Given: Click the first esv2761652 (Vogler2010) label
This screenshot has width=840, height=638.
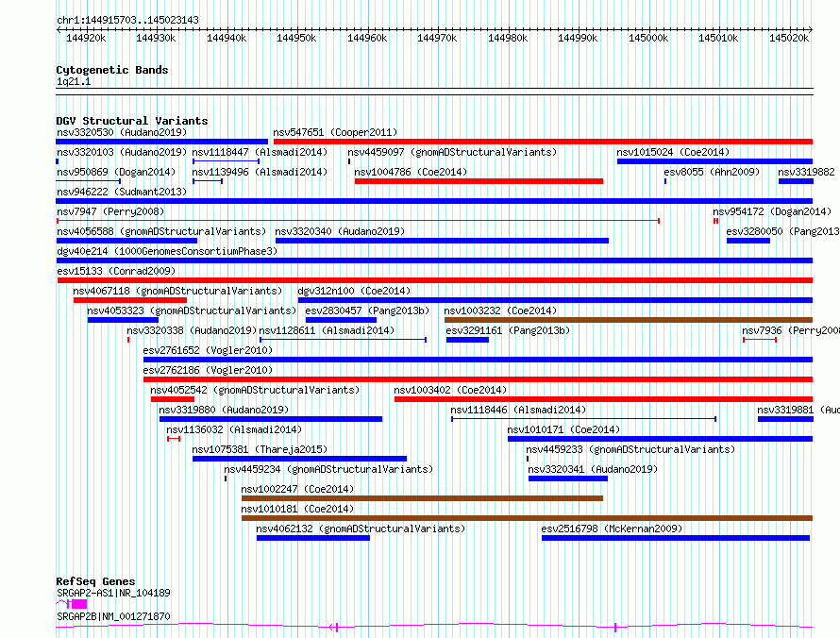Looking at the screenshot, I should [208, 350].
